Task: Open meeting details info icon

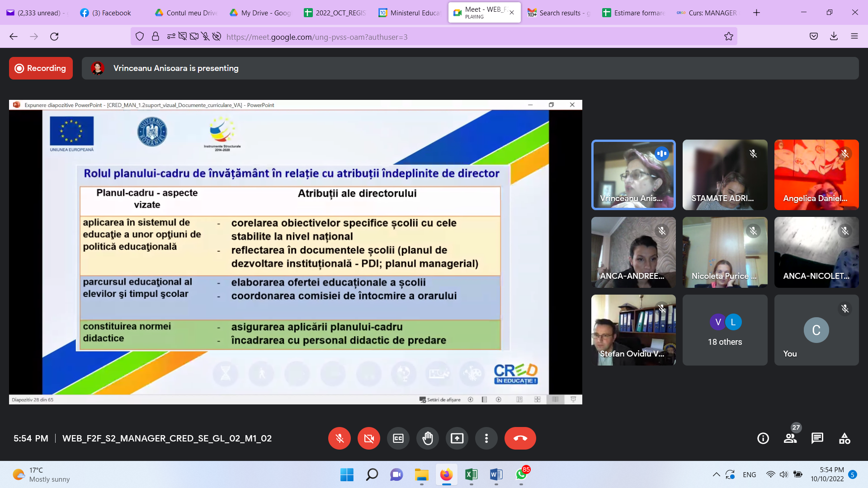Action: click(763, 438)
